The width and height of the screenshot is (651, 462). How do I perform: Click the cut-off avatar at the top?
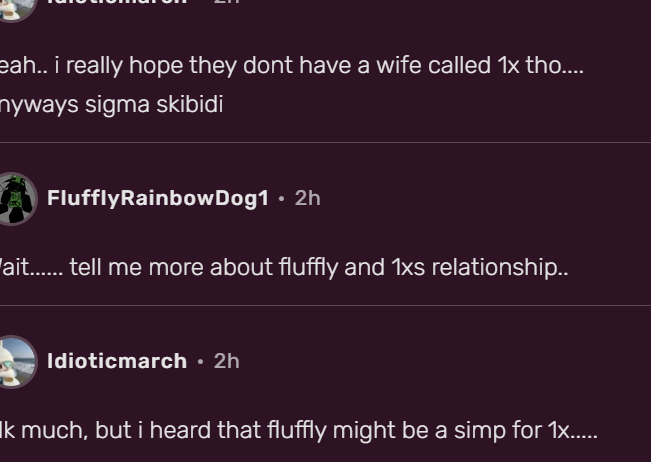pos(16,5)
